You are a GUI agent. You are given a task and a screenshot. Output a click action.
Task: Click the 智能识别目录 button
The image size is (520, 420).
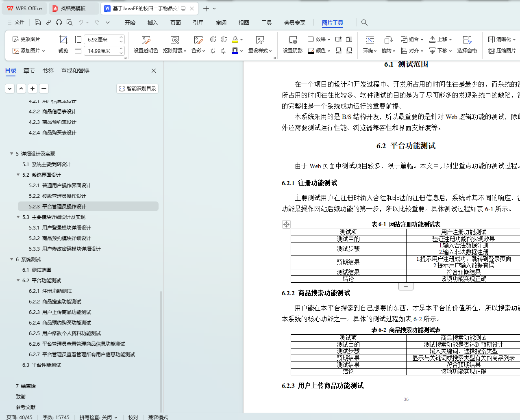coord(137,89)
